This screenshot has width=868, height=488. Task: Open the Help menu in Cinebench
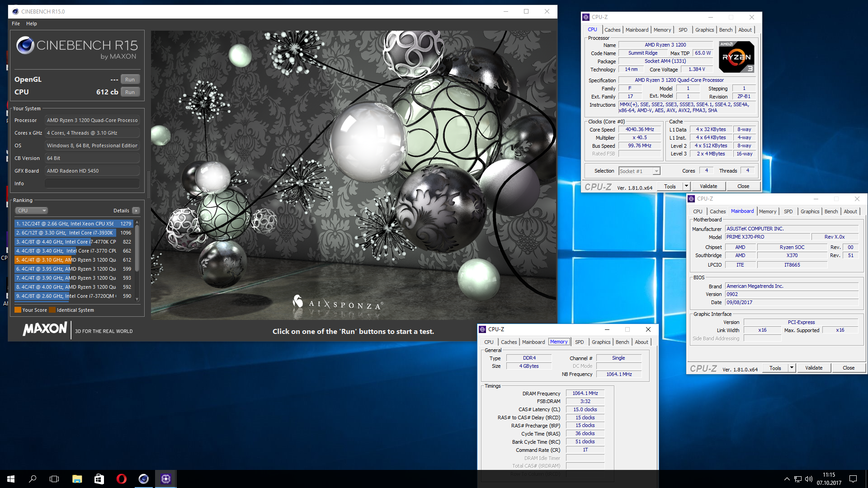[x=32, y=23]
